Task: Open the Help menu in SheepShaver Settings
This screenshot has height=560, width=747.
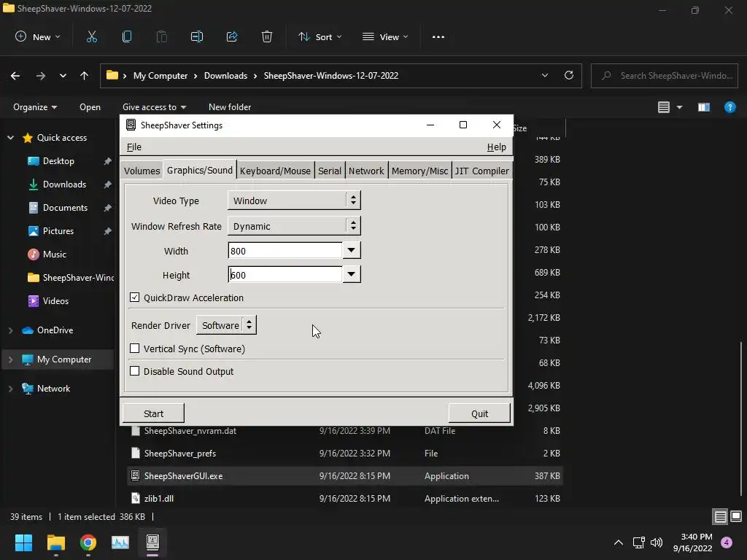Action: (x=496, y=147)
